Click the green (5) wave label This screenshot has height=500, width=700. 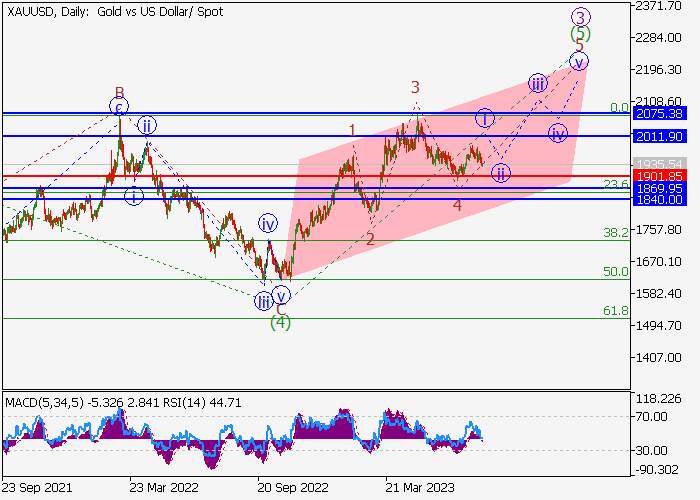580,33
